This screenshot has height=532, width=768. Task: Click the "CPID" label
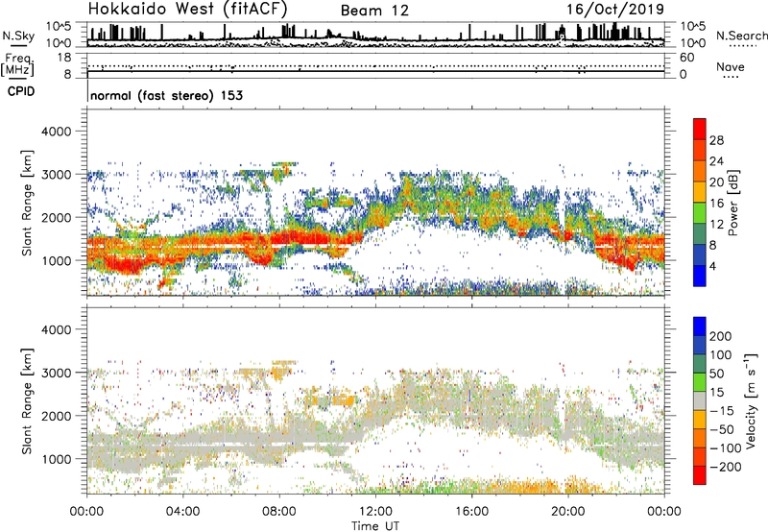click(x=21, y=91)
